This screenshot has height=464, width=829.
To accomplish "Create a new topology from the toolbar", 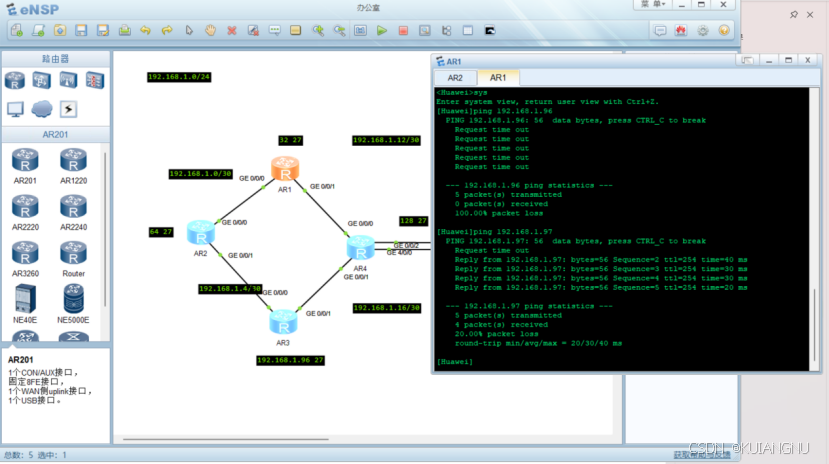I will 16,31.
